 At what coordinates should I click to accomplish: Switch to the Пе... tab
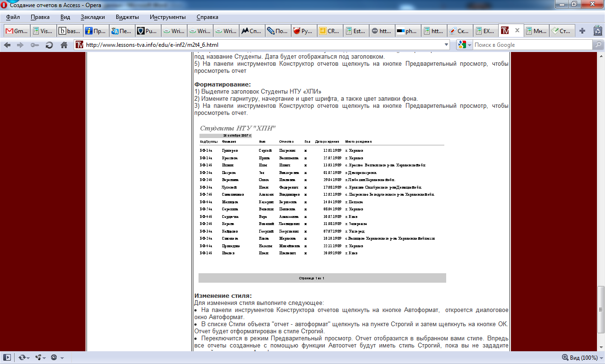click(121, 31)
